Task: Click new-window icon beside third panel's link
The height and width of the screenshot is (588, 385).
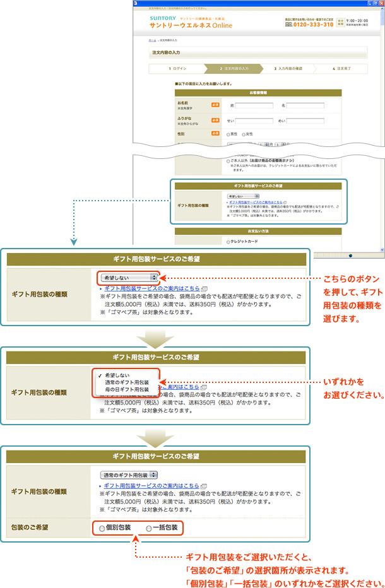Action: click(204, 486)
